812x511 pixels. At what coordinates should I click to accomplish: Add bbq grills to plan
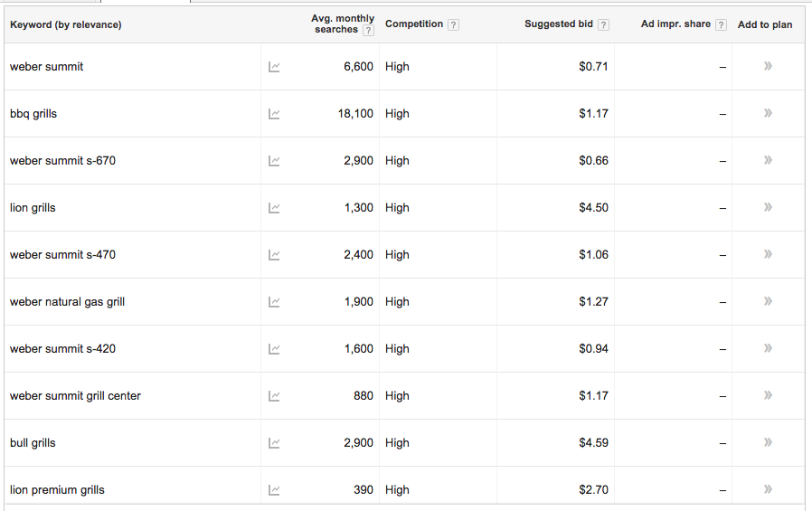pyautogui.click(x=768, y=113)
